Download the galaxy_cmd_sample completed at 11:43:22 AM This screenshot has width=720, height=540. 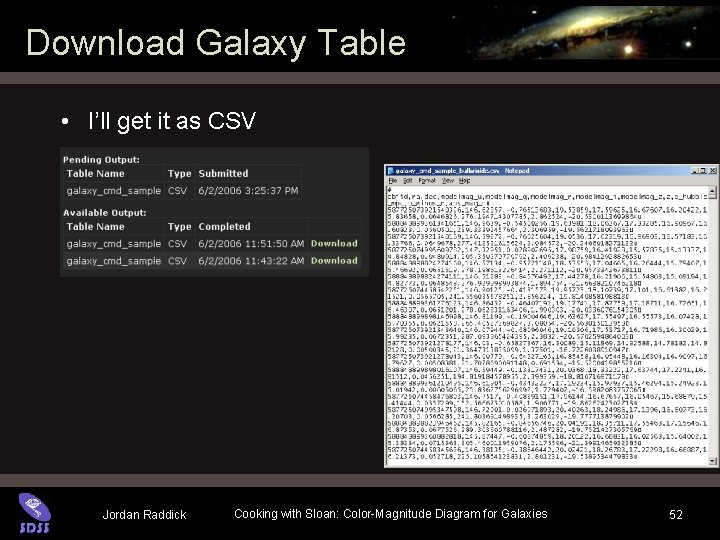pos(334,260)
